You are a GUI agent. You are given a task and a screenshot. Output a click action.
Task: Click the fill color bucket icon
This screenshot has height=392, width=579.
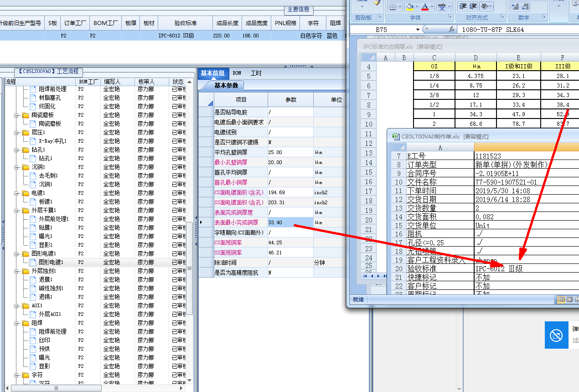tap(410, 6)
